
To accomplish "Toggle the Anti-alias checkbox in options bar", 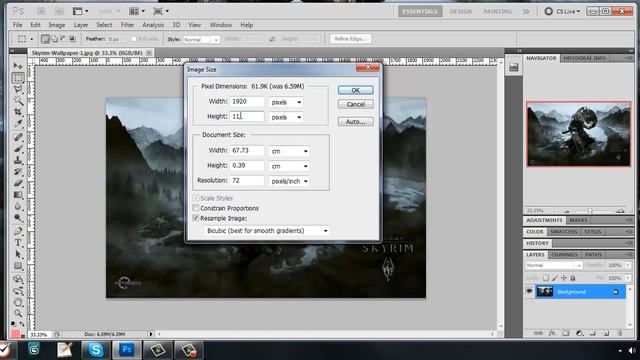I will click(134, 39).
